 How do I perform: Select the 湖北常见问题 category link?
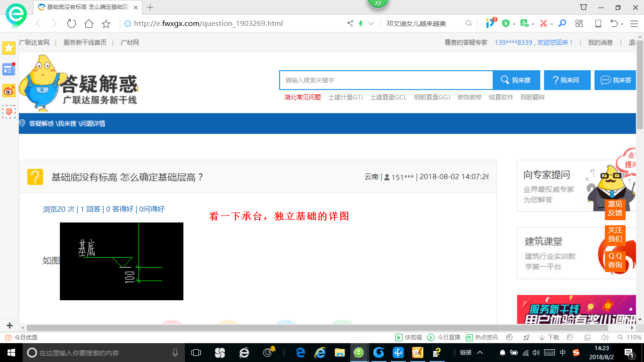pos(303,97)
